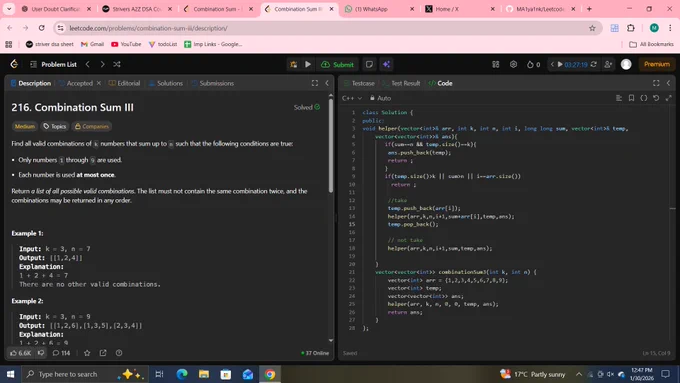Go to next problem arrow
Image resolution: width=680 pixels, height=383 pixels.
click(102, 64)
